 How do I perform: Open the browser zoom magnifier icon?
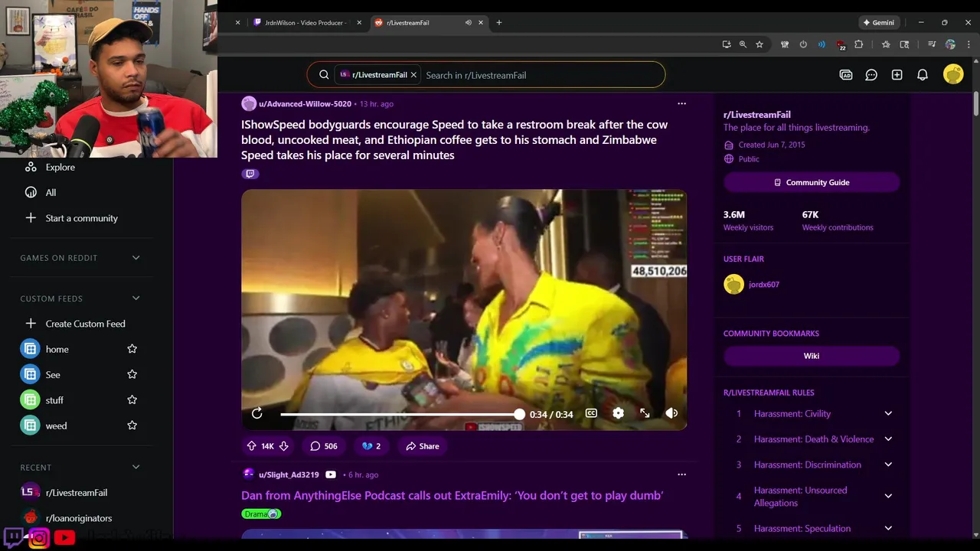click(x=743, y=44)
